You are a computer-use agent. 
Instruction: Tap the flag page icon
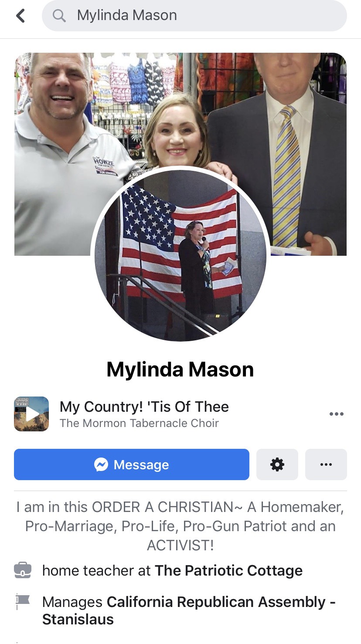click(23, 601)
